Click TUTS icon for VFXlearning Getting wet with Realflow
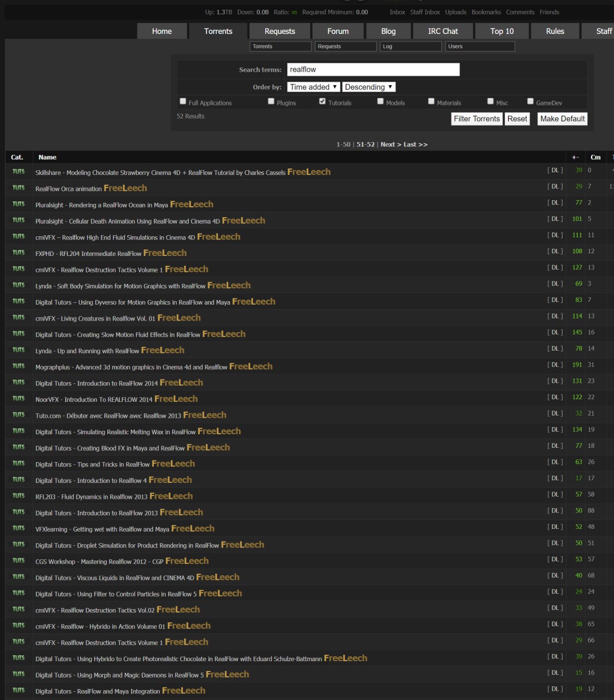This screenshot has height=700, width=614. point(19,528)
